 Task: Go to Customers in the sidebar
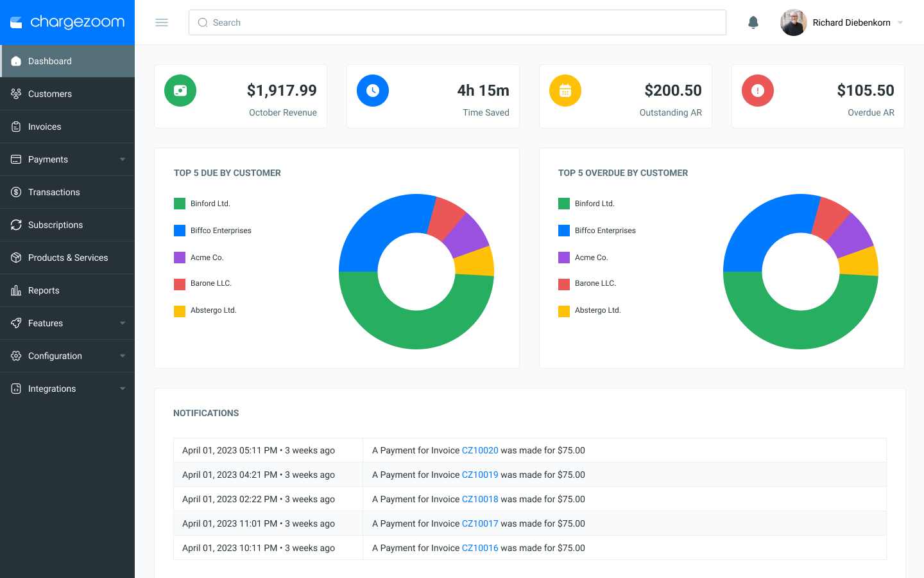click(67, 94)
